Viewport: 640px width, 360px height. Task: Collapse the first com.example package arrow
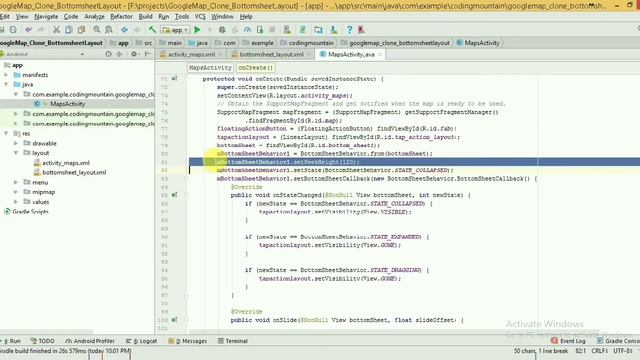pyautogui.click(x=16, y=94)
